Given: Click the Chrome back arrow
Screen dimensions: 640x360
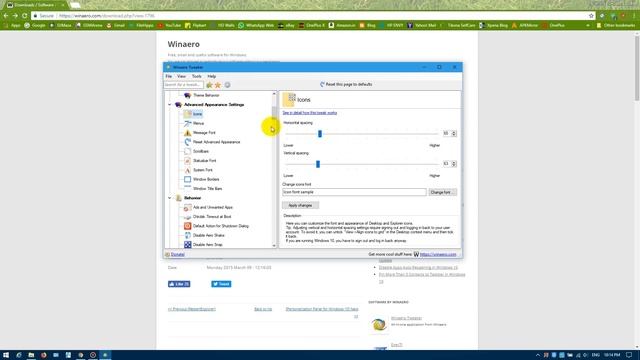Looking at the screenshot, I should point(6,16).
